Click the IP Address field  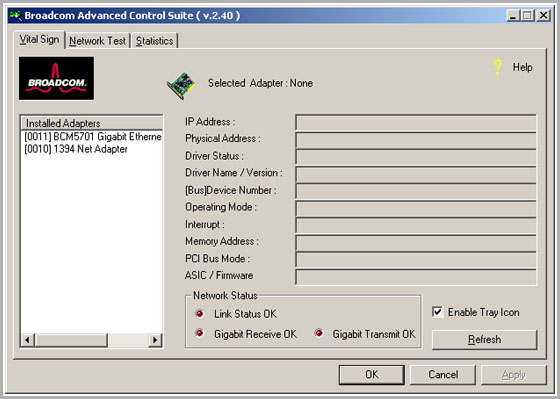click(416, 123)
